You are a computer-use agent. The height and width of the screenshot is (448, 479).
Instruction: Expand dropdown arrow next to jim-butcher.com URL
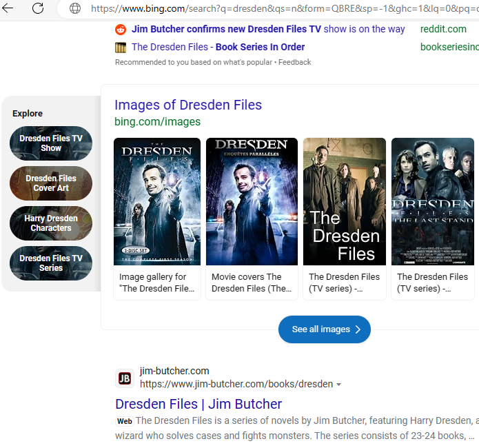pyautogui.click(x=338, y=385)
